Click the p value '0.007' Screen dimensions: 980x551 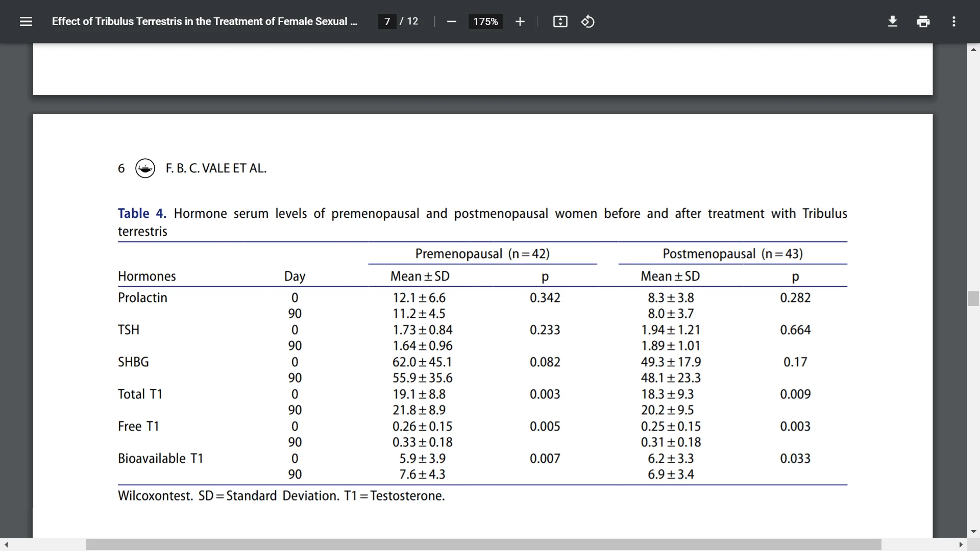[x=545, y=458]
